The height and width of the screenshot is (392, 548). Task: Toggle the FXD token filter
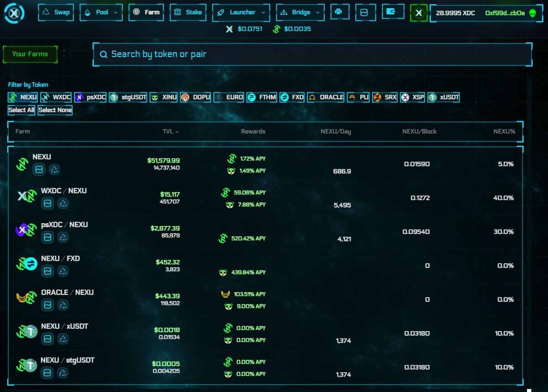(292, 97)
